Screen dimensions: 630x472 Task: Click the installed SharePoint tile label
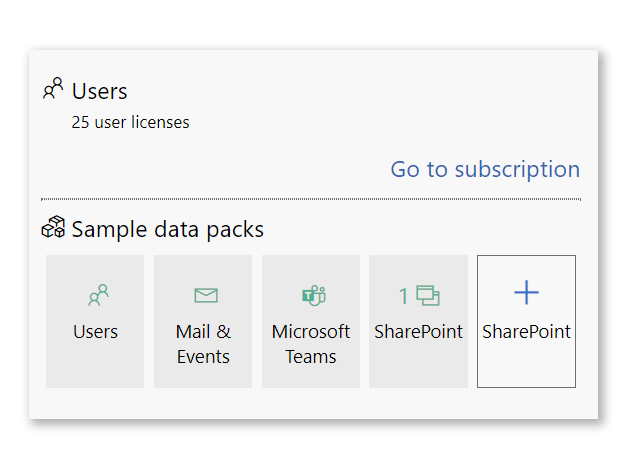(418, 332)
